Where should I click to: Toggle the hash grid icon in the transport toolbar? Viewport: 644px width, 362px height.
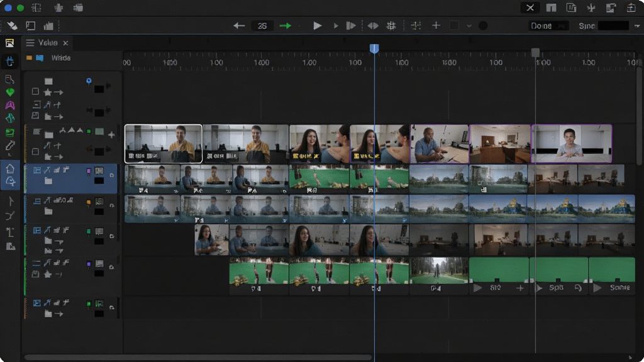[x=391, y=26]
